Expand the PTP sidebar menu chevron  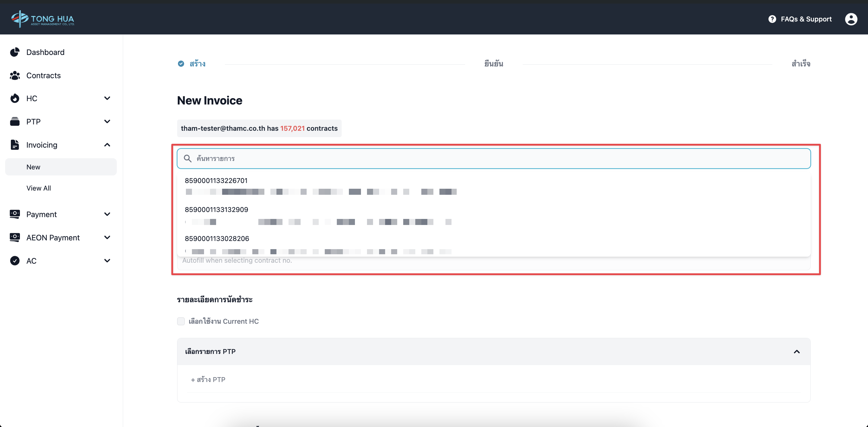tap(107, 122)
